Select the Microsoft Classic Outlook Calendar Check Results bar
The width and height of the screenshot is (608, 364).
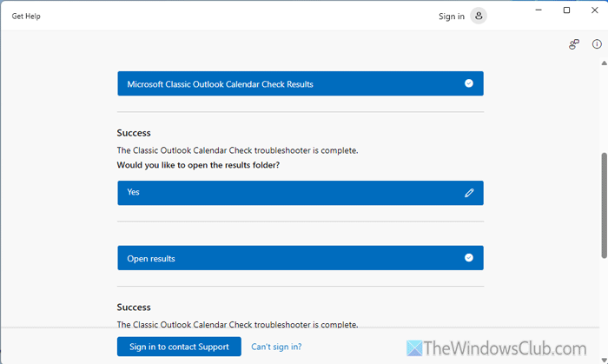(x=300, y=84)
